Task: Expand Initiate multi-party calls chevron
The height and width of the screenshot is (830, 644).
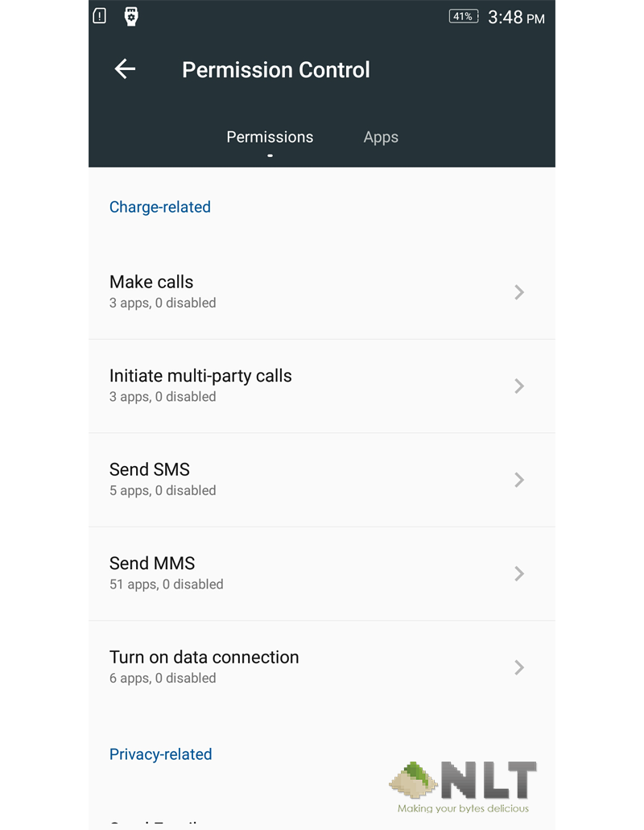Action: (x=519, y=386)
